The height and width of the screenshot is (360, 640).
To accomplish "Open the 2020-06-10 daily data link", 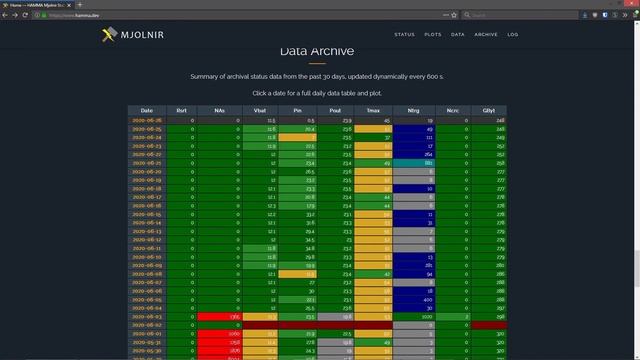I will click(x=147, y=257).
